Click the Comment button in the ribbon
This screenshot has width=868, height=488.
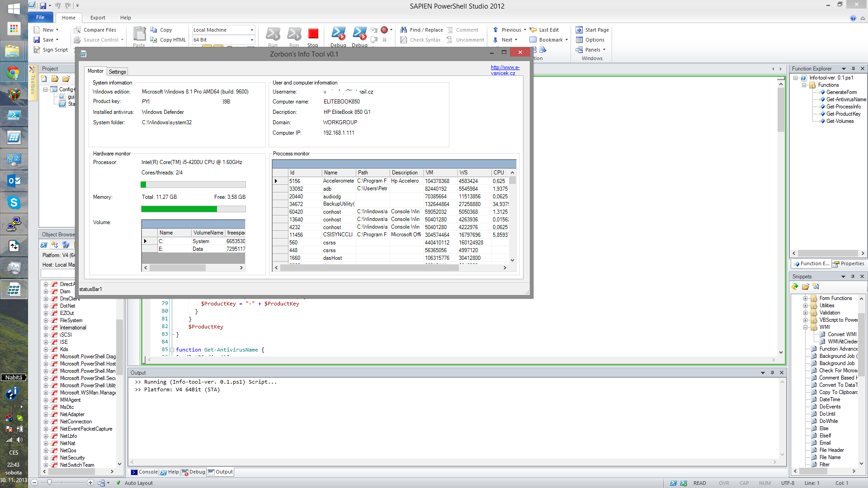(x=462, y=30)
